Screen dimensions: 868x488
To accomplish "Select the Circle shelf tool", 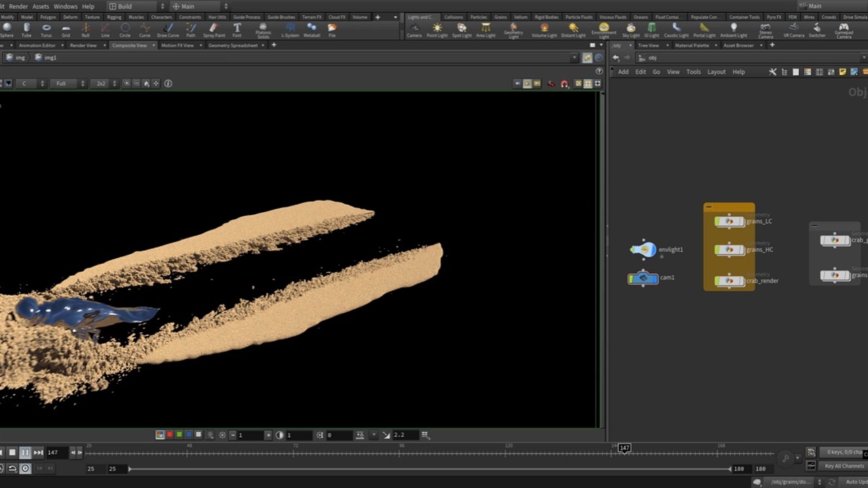I will [125, 30].
